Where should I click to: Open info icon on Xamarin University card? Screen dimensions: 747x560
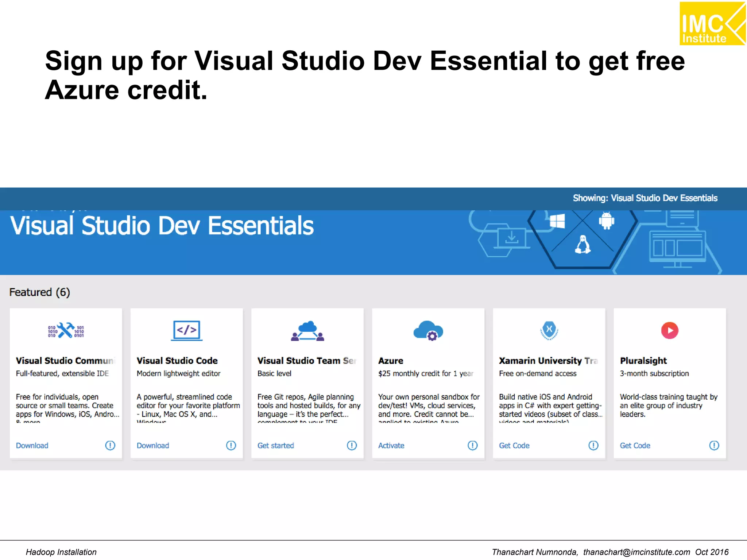click(593, 445)
